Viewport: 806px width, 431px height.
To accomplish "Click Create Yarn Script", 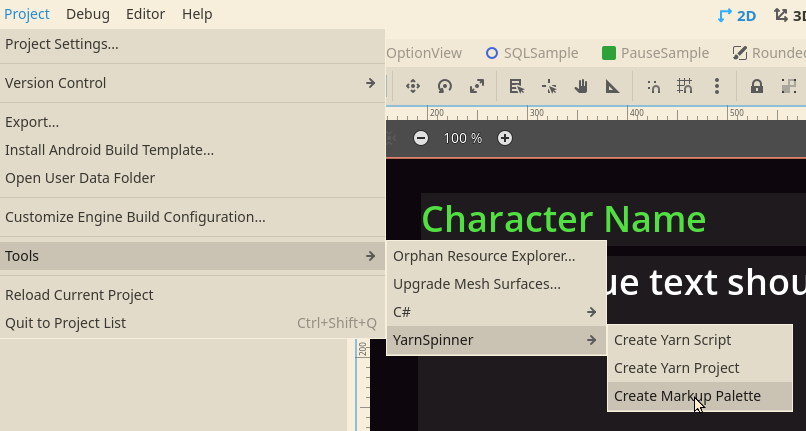I will pos(700,340).
